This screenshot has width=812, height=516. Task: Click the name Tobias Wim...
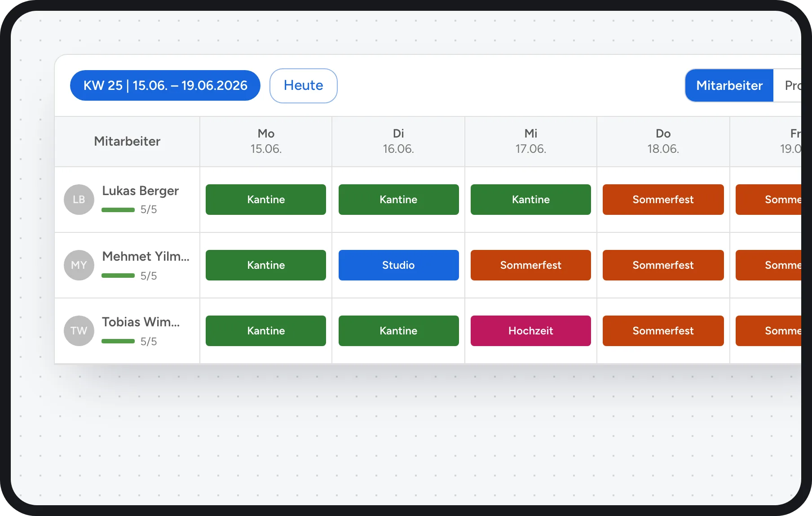pyautogui.click(x=141, y=322)
